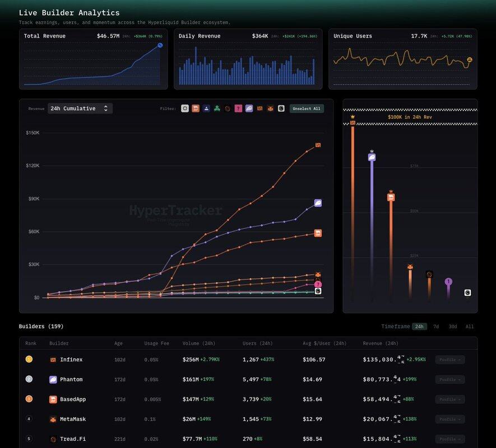Click the Infinex logo in the Builders table
496x448 pixels.
click(x=53, y=360)
